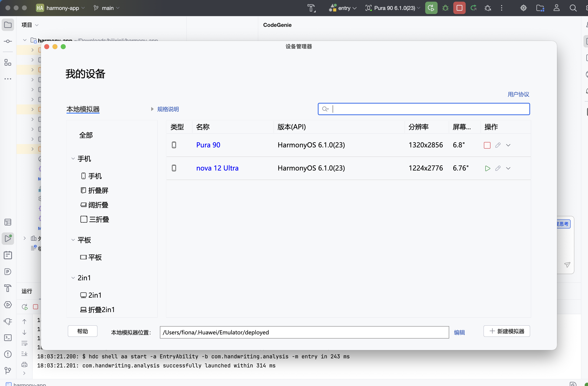Select the 手机 device type entry
The height and width of the screenshot is (386, 588).
pyautogui.click(x=91, y=176)
